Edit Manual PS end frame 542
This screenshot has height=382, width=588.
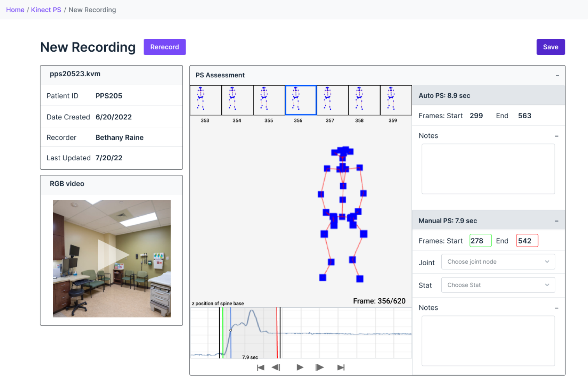(527, 241)
